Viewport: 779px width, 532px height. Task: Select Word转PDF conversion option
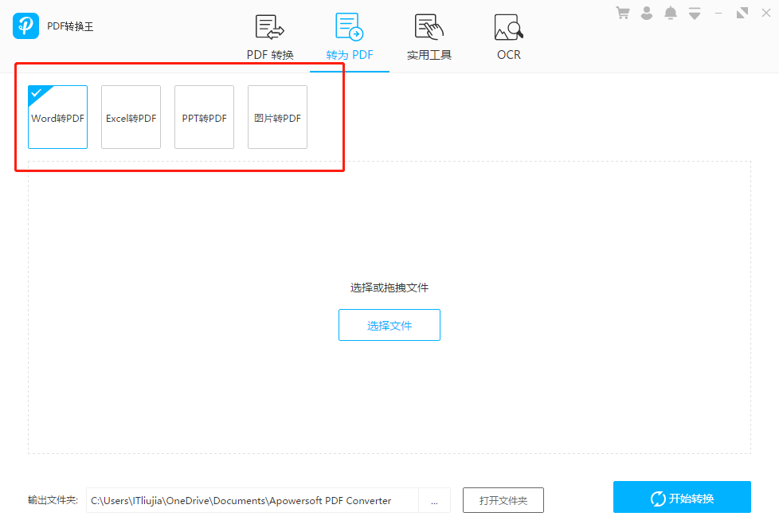(x=57, y=117)
